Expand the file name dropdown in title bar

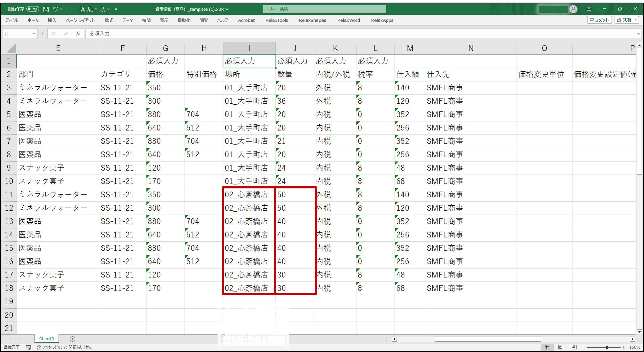pyautogui.click(x=227, y=9)
